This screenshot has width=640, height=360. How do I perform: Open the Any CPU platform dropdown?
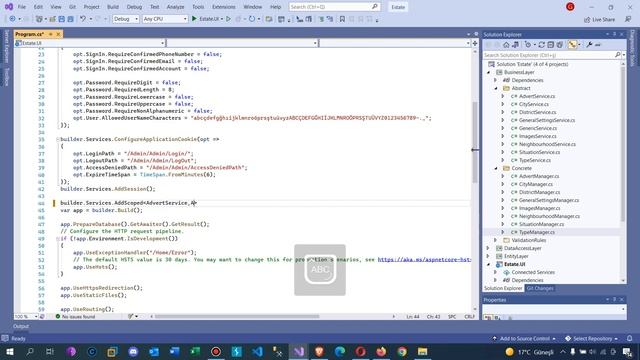(x=165, y=19)
